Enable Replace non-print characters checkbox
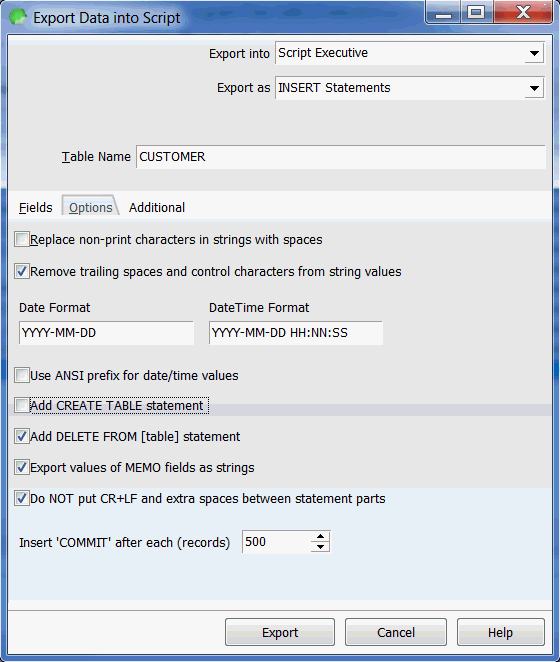This screenshot has width=560, height=662. pos(22,239)
